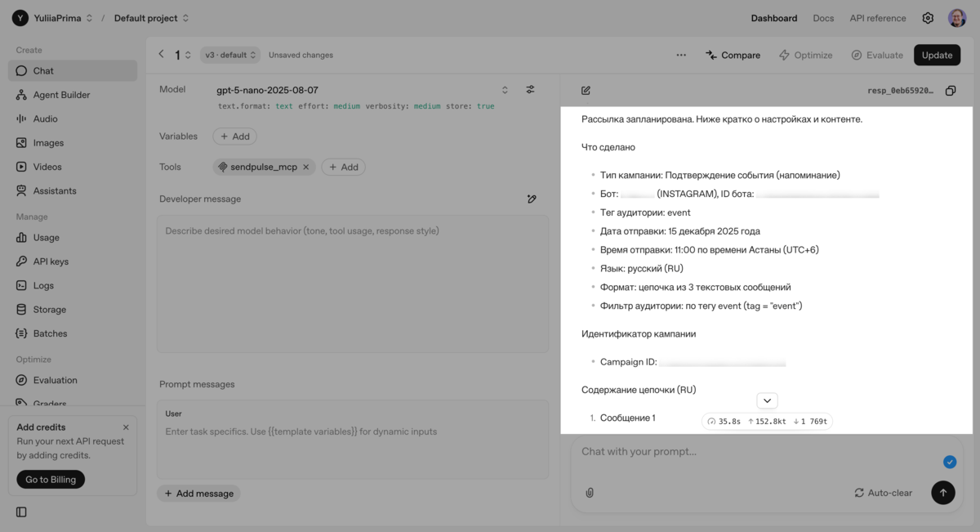The height and width of the screenshot is (532, 980).
Task: Click the Update button
Action: pyautogui.click(x=937, y=55)
